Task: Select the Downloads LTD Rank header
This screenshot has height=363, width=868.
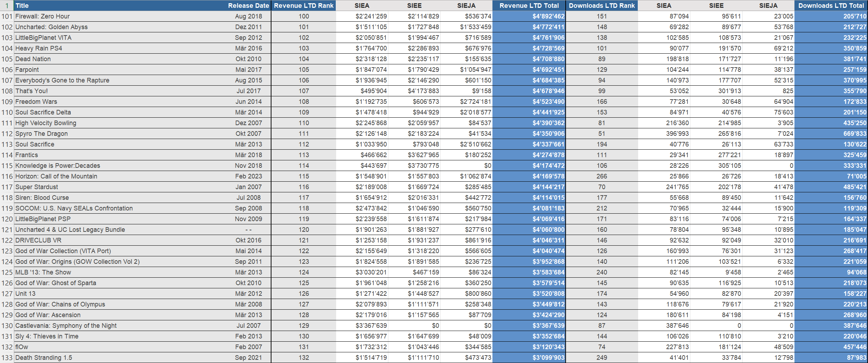Action: [602, 5]
